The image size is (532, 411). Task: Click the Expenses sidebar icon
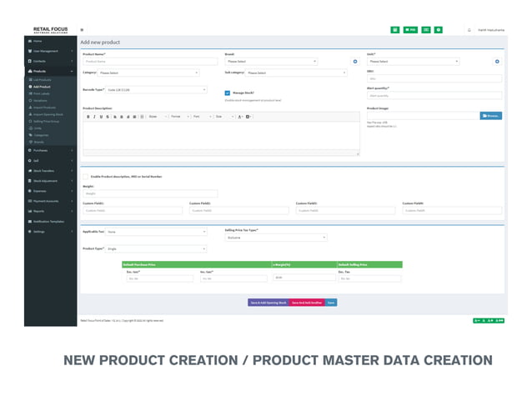pyautogui.click(x=30, y=191)
